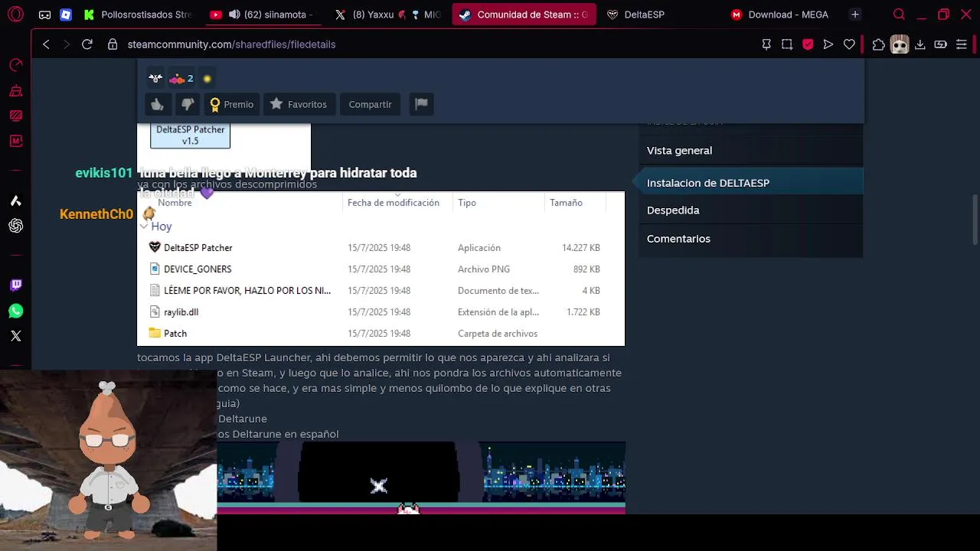Open the striped panel icon in sidebar
This screenshot has height=551, width=980.
tap(15, 116)
